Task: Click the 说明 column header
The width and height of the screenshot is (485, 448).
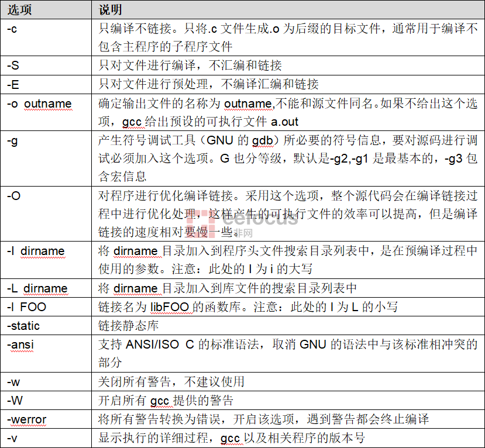Action: click(288, 9)
